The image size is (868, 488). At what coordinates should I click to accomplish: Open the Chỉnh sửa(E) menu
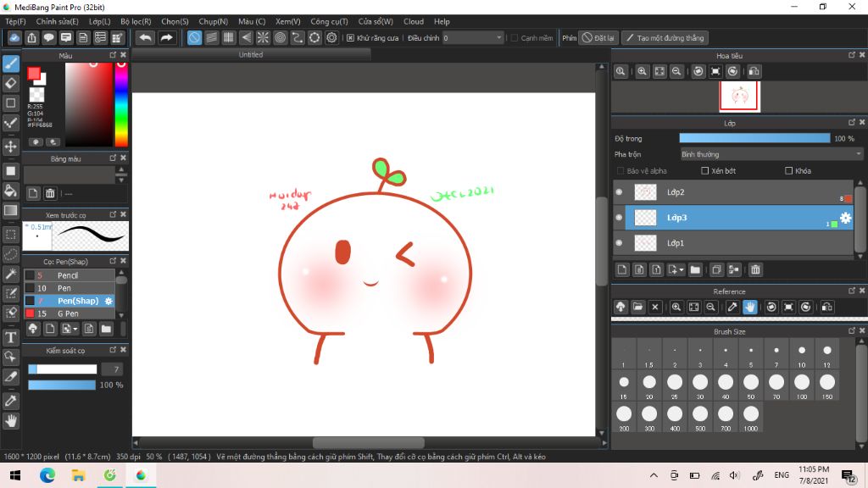pyautogui.click(x=57, y=21)
